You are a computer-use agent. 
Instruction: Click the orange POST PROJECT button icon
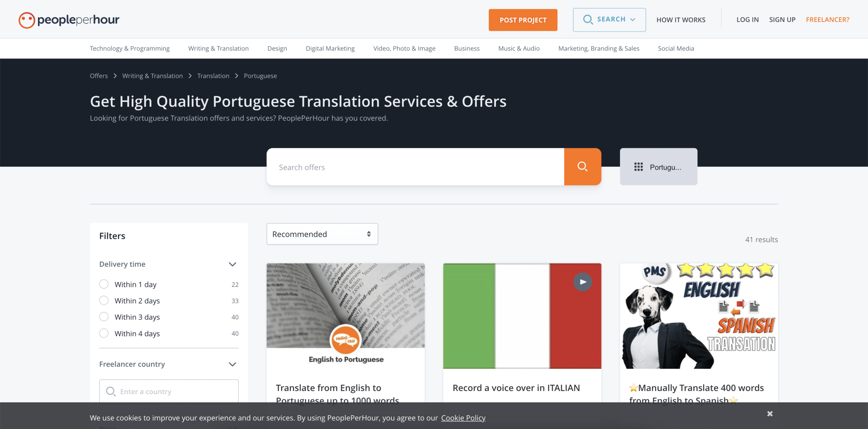(523, 19)
